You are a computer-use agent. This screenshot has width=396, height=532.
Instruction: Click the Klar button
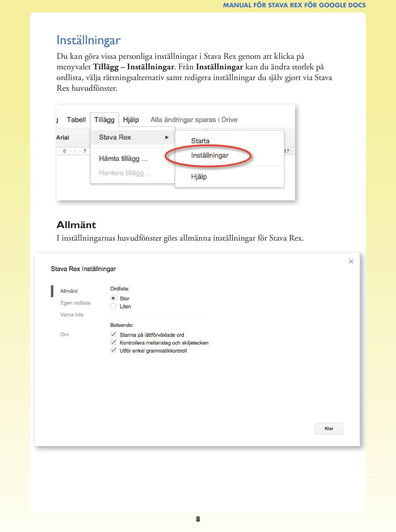click(329, 428)
